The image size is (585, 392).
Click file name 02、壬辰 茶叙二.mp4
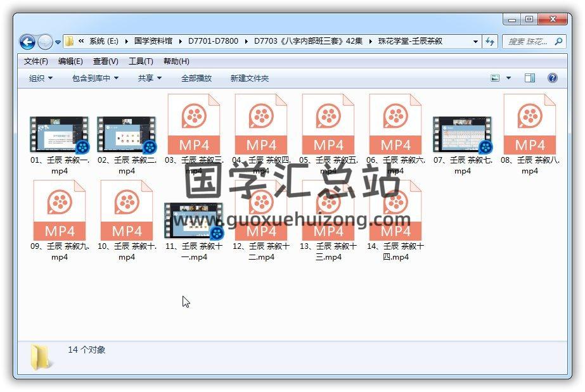127,165
